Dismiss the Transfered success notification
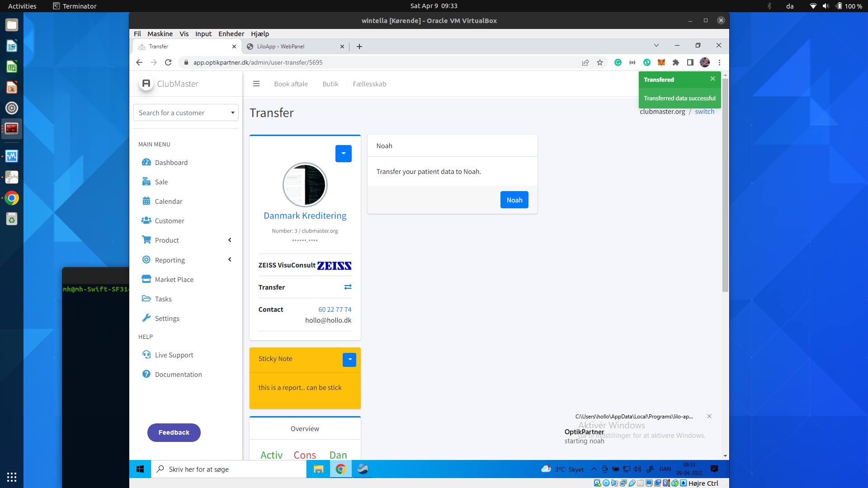This screenshot has width=868, height=488. (712, 79)
